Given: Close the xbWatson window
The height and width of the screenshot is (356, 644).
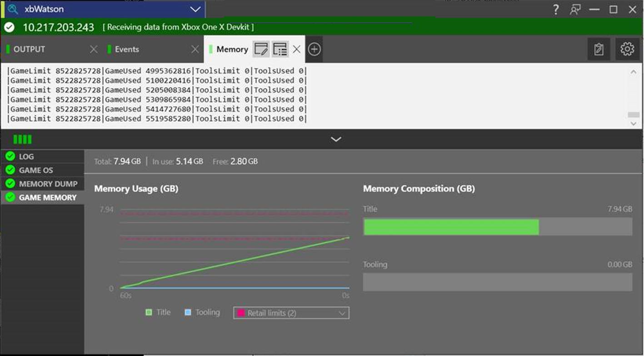Looking at the screenshot, I should [632, 9].
